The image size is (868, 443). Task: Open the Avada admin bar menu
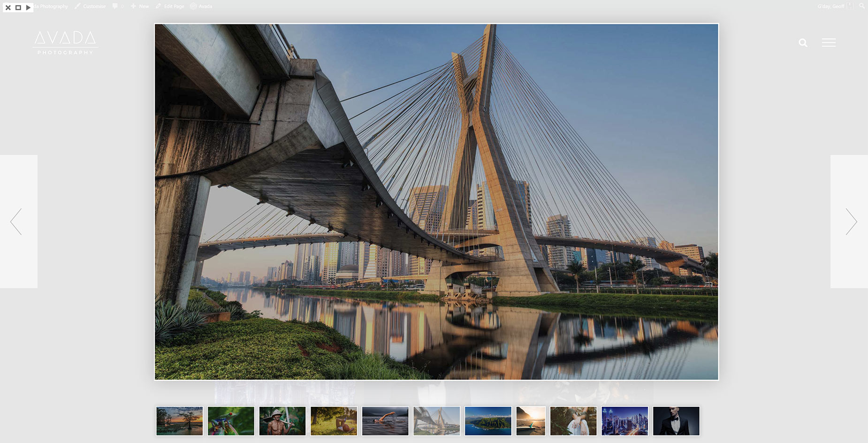coord(201,6)
